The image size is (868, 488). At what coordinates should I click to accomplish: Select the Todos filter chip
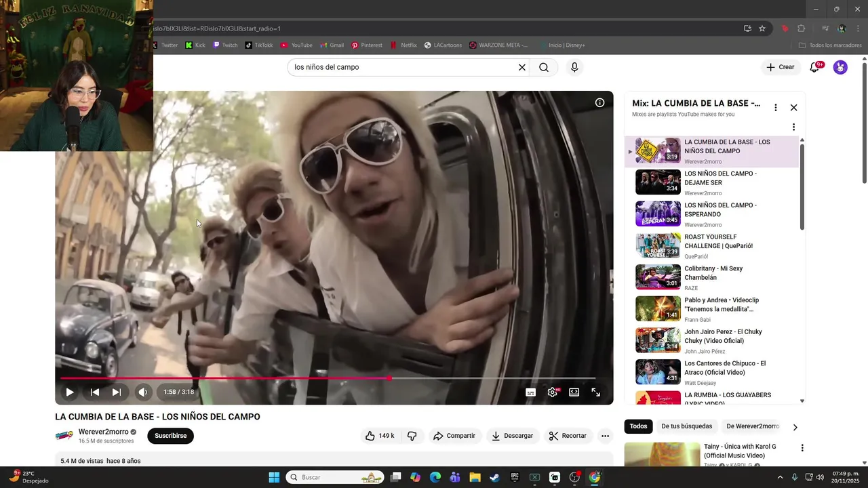638,426
